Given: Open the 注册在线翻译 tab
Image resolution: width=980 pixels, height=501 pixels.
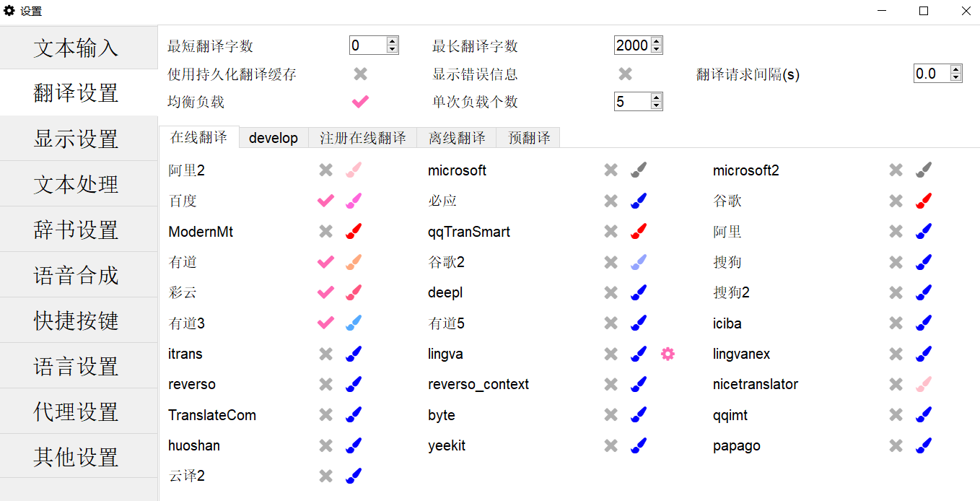Looking at the screenshot, I should click(362, 138).
